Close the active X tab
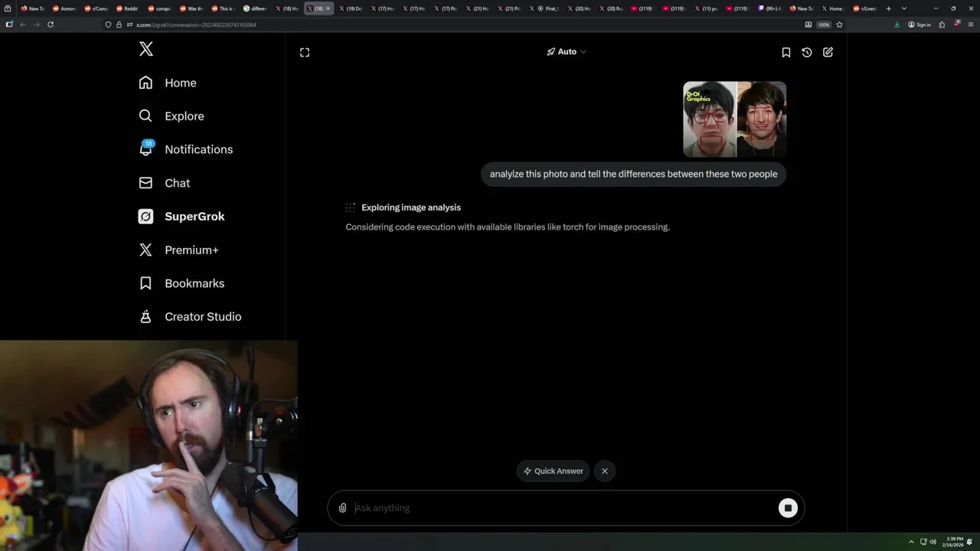The image size is (980, 551). [328, 8]
